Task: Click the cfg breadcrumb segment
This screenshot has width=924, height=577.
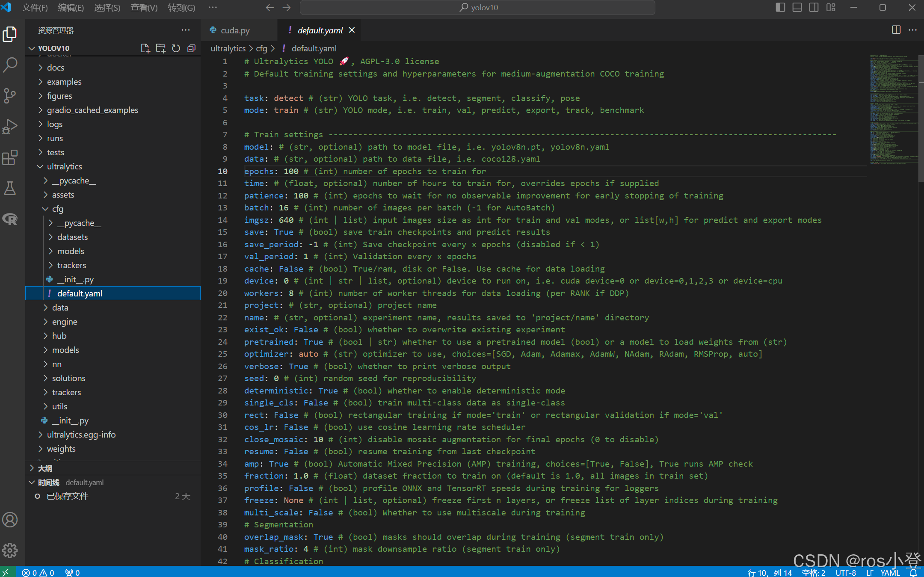Action: coord(261,48)
